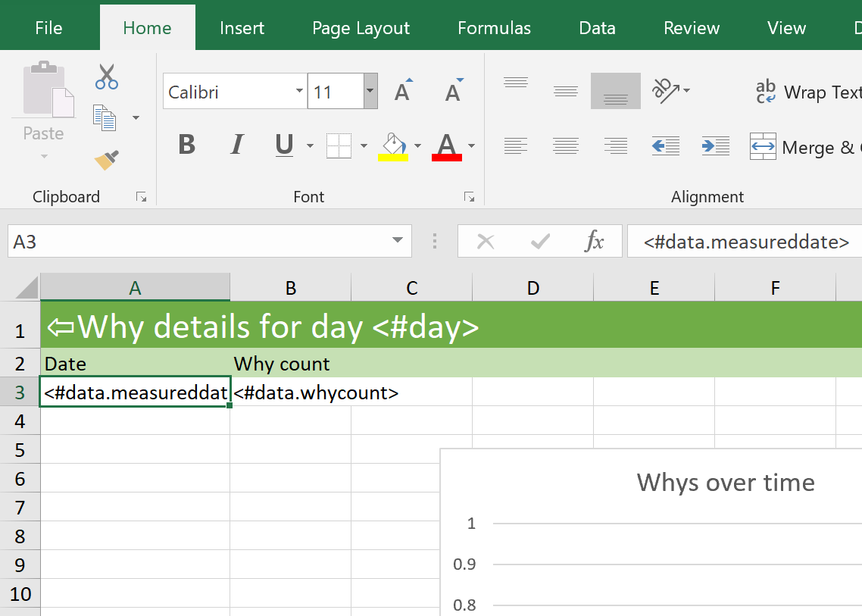Toggle Italic formatting
Image resolution: width=862 pixels, height=616 pixels.
(x=237, y=145)
